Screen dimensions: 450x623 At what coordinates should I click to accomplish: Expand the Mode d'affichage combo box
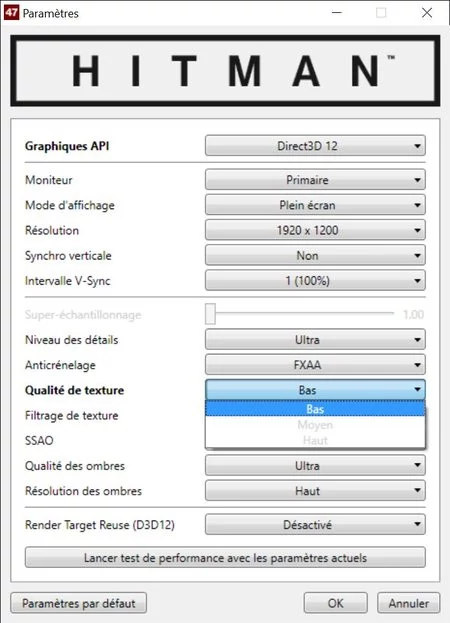(315, 205)
